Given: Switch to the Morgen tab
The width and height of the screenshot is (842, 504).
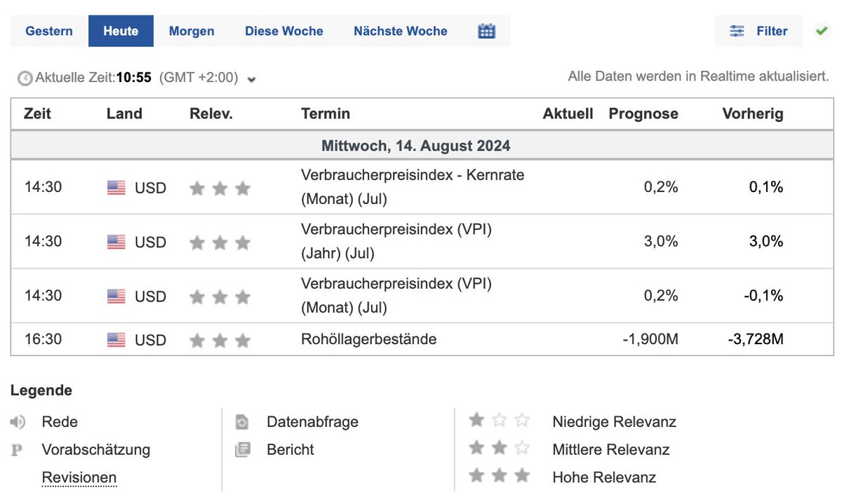Looking at the screenshot, I should click(192, 31).
